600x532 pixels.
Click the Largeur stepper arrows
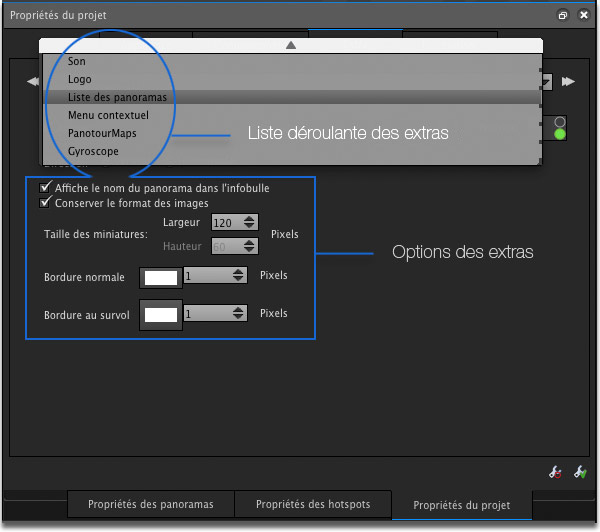pos(249,222)
